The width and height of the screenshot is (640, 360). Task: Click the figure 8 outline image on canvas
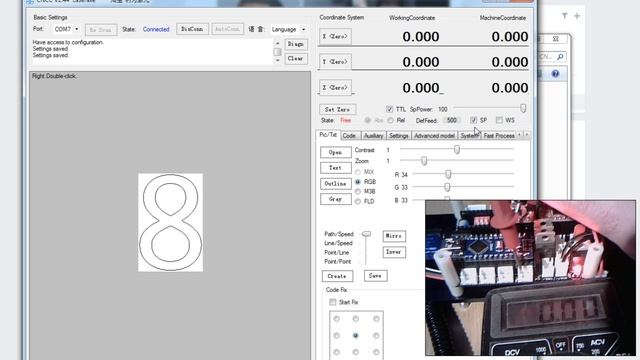pos(170,222)
